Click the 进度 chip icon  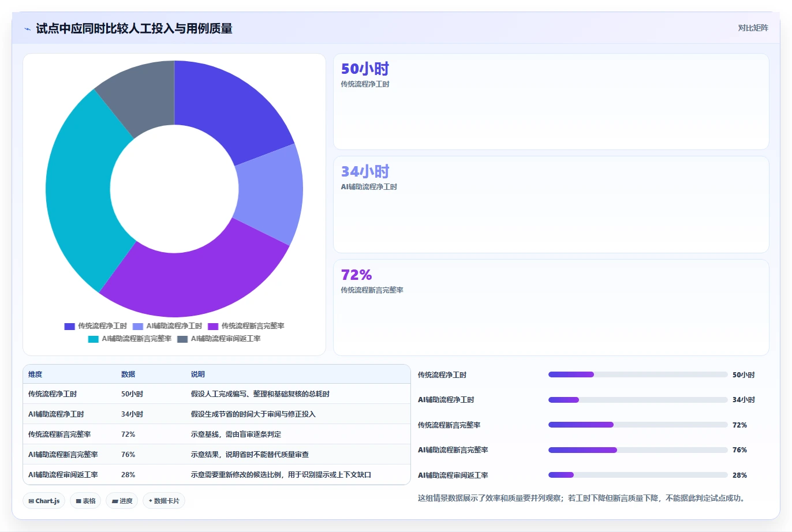115,501
